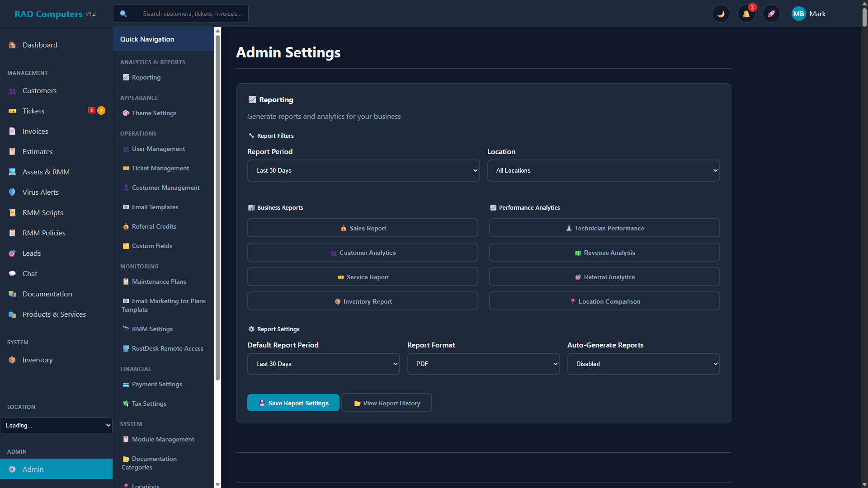Select Virus Alerts in the sidebar

40,192
